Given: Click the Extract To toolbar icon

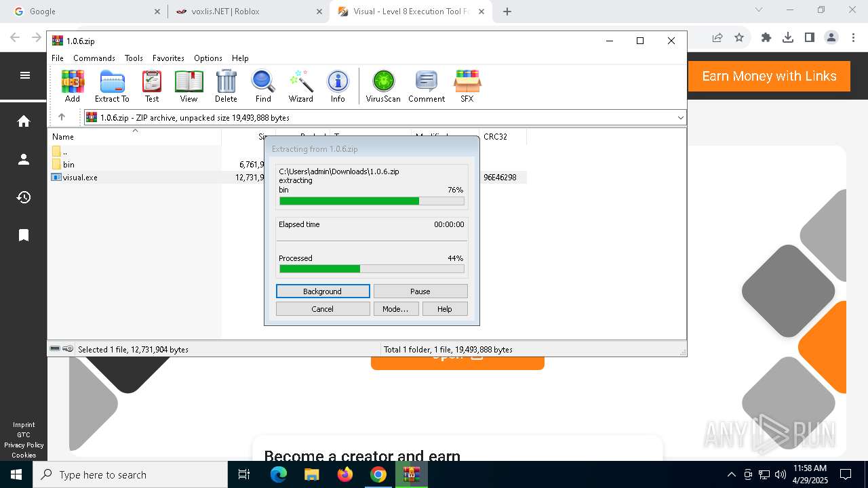Looking at the screenshot, I should [112, 86].
